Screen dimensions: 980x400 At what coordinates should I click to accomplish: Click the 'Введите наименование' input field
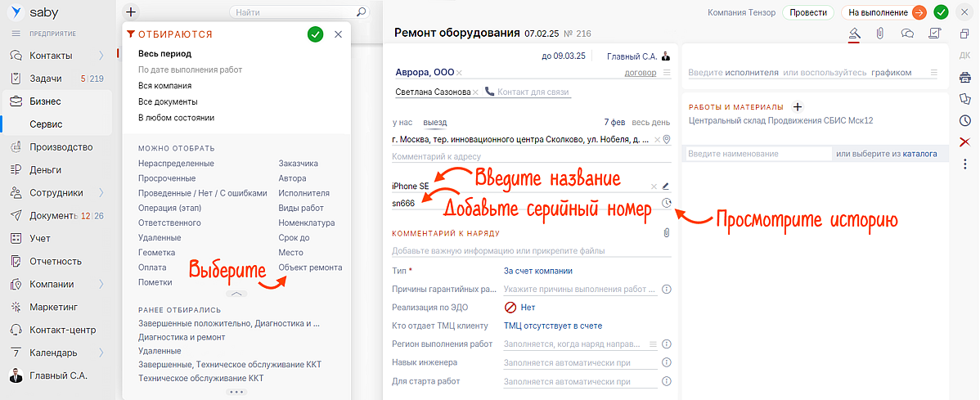coord(757,154)
